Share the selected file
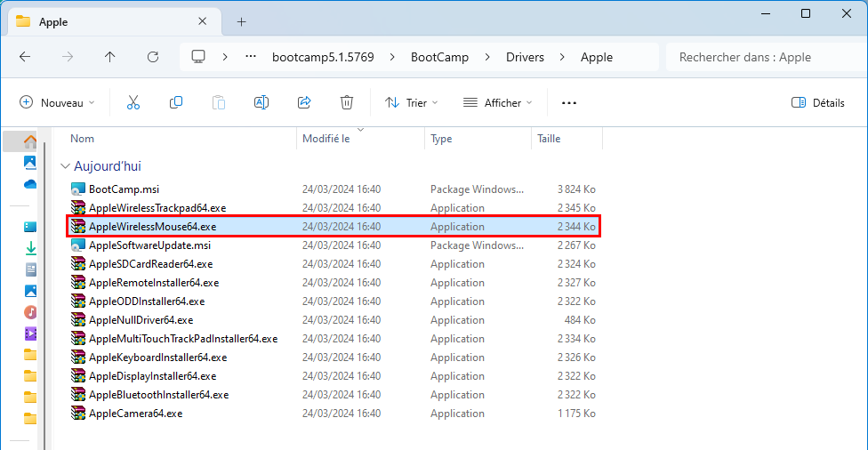 pos(304,102)
